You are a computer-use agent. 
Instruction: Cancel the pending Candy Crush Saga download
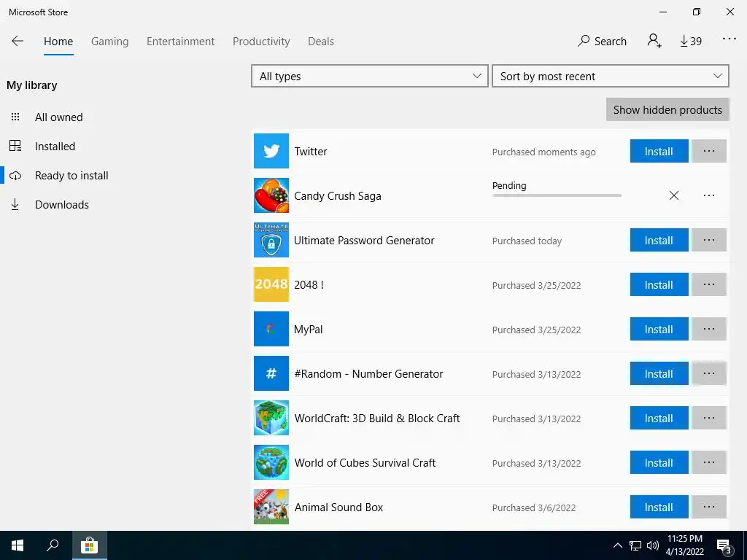pos(673,195)
